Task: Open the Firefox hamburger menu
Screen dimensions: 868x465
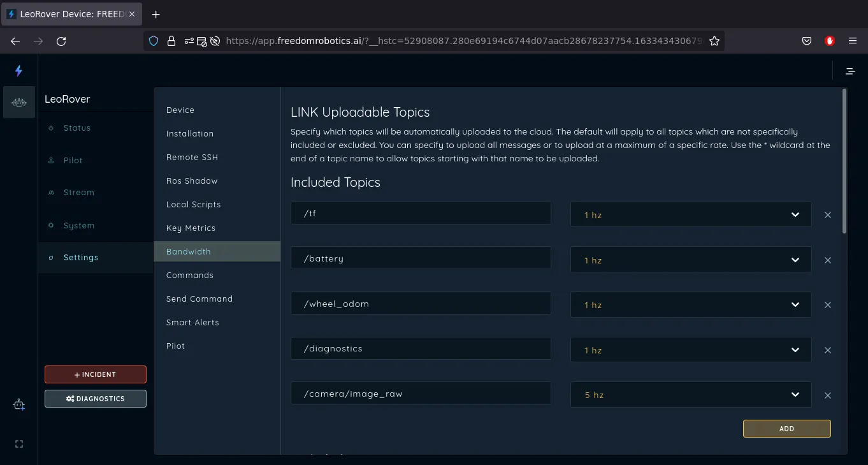Action: point(853,41)
